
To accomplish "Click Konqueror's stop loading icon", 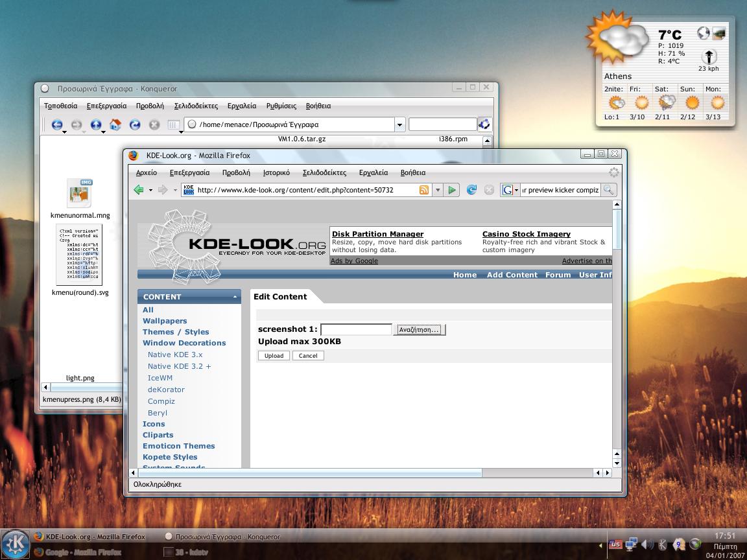I will 154,124.
